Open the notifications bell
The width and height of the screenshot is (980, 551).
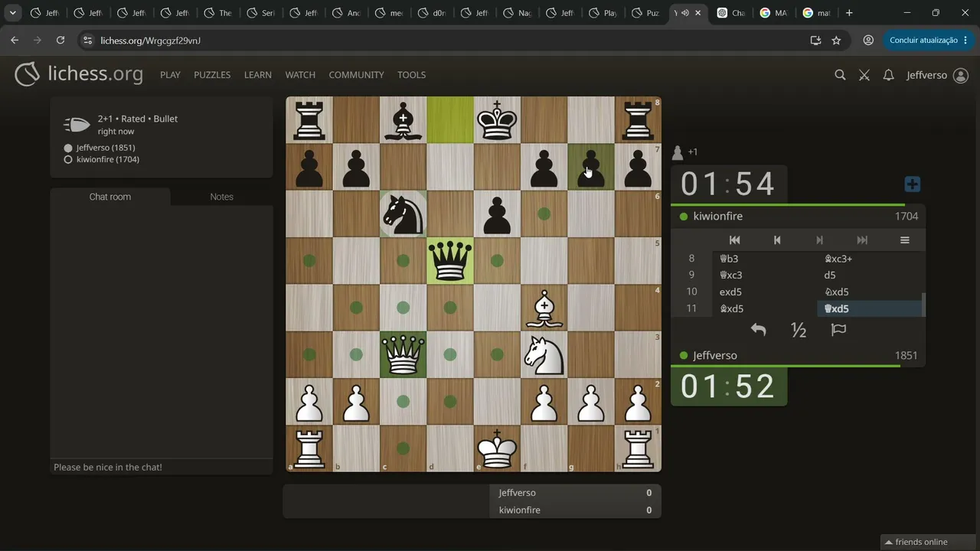[888, 75]
